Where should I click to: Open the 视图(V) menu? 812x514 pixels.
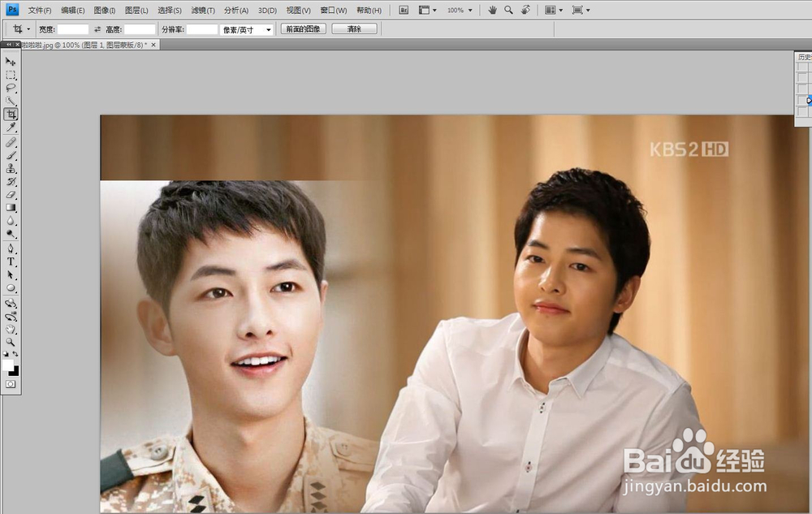click(x=298, y=11)
